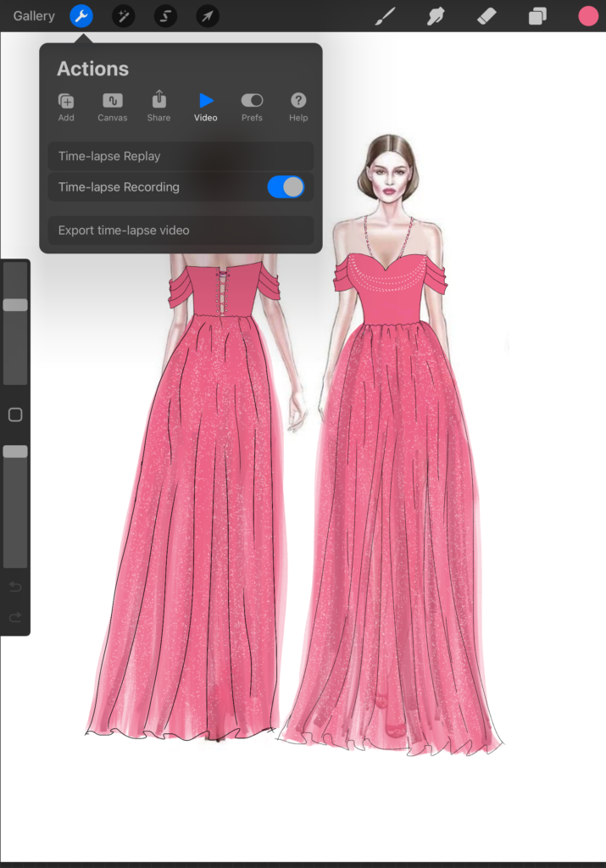Click the brush size slider handle

click(15, 305)
